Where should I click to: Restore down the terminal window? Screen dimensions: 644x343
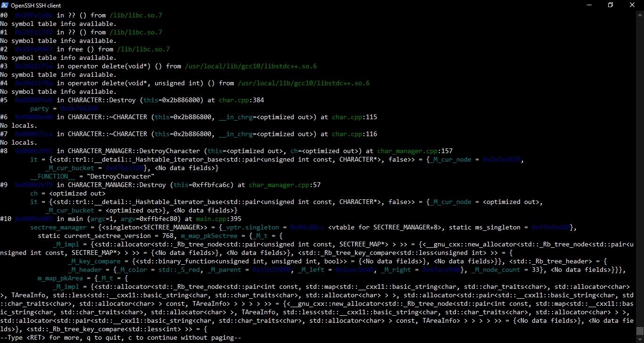[611, 5]
